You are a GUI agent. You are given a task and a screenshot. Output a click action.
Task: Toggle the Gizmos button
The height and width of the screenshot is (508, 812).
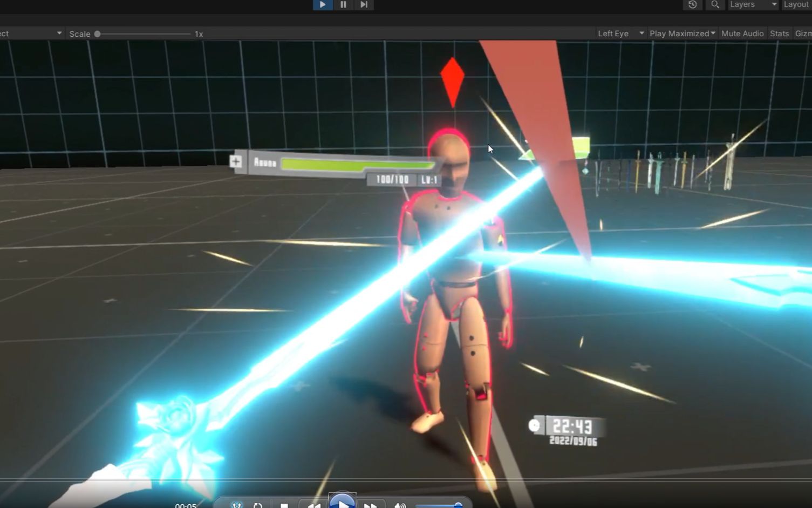tap(803, 33)
